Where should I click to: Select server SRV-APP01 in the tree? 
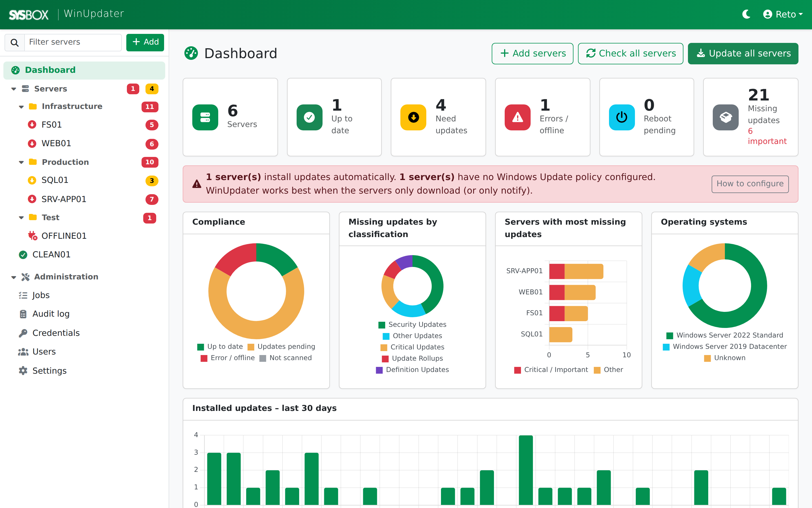(x=64, y=199)
